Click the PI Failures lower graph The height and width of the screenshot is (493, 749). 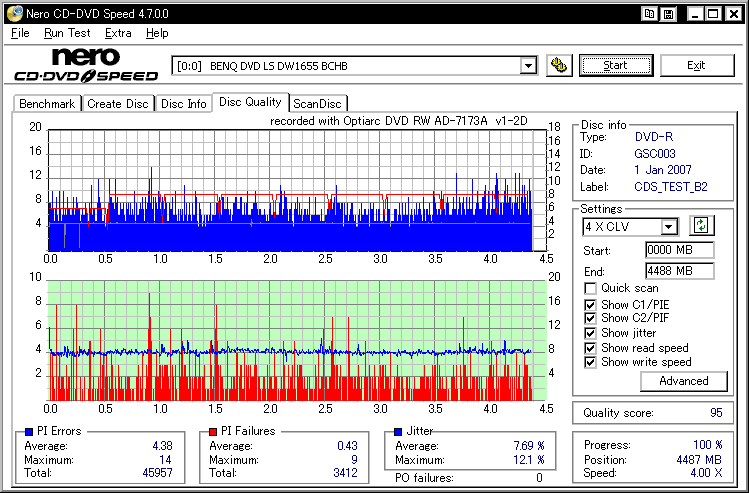point(297,340)
